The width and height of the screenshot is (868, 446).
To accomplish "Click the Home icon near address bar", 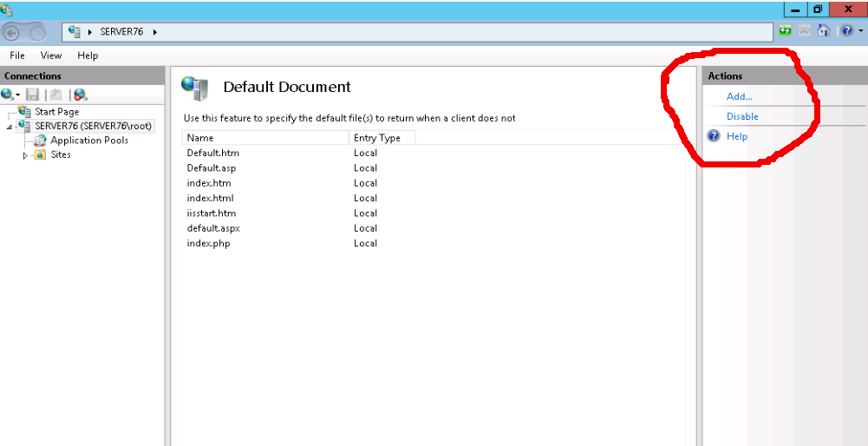I will [x=824, y=30].
